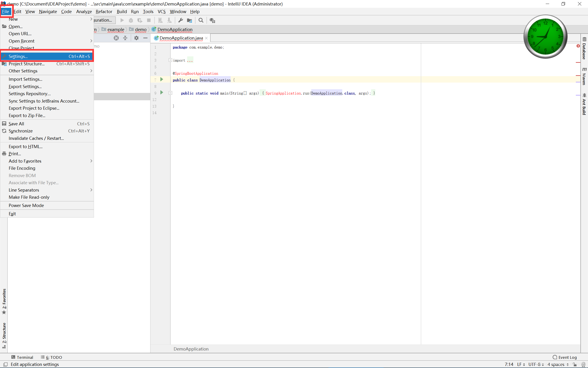Click the SDK Manager download toolbar icon
Screen dimensions: 588x368
(x=169, y=20)
